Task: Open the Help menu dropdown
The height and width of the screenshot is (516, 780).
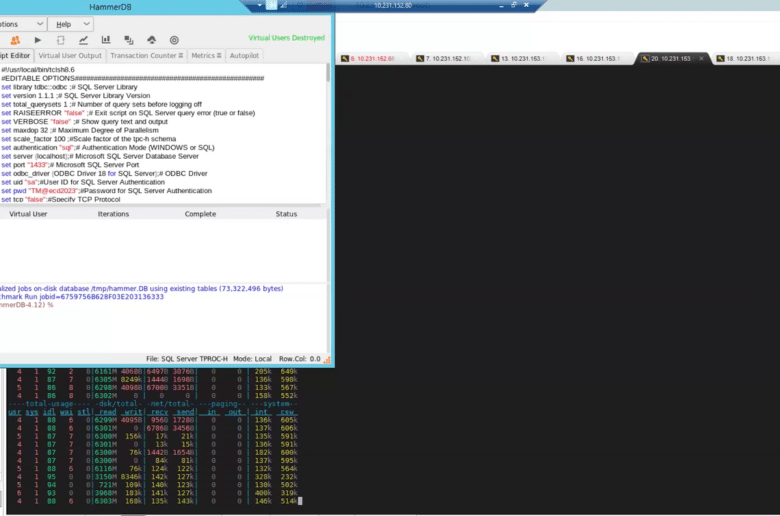Action: pyautogui.click(x=71, y=24)
